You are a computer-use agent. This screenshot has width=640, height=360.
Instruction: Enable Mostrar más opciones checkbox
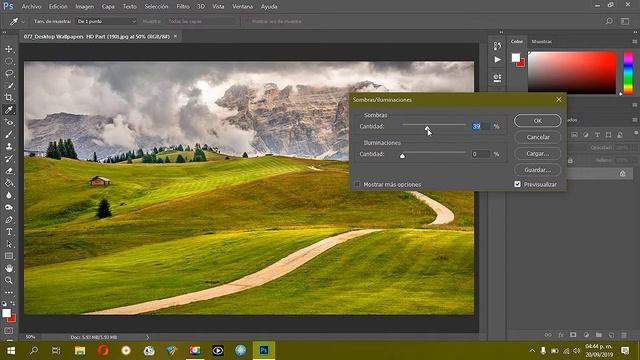358,184
